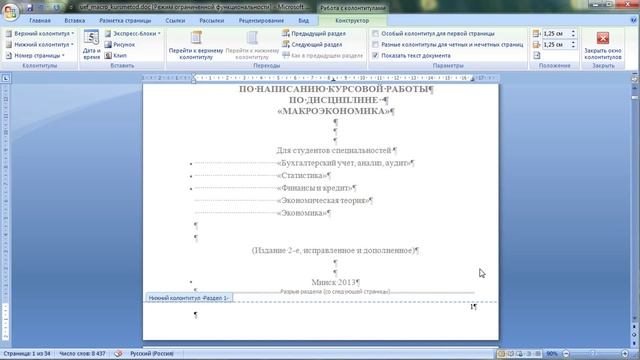Screen dimensions: 640x360
Task: Click the Нижний колонтитул -Раздел 1- label
Action: (x=189, y=298)
